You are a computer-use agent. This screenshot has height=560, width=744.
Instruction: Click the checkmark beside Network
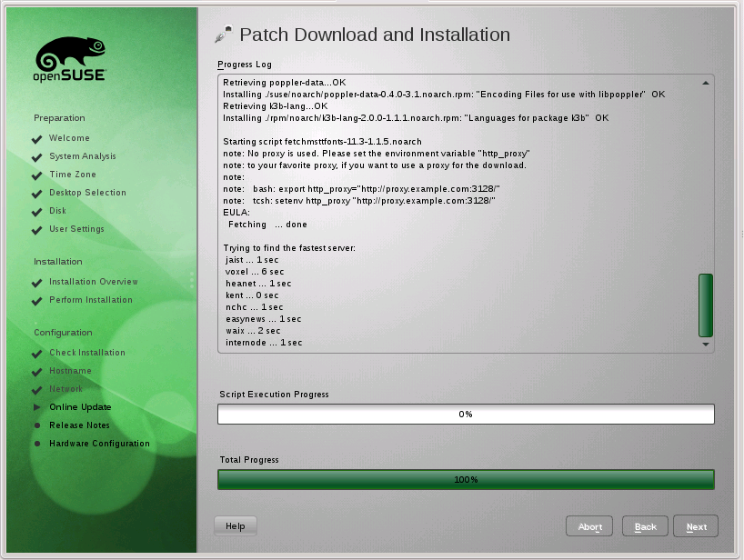[x=36, y=390]
